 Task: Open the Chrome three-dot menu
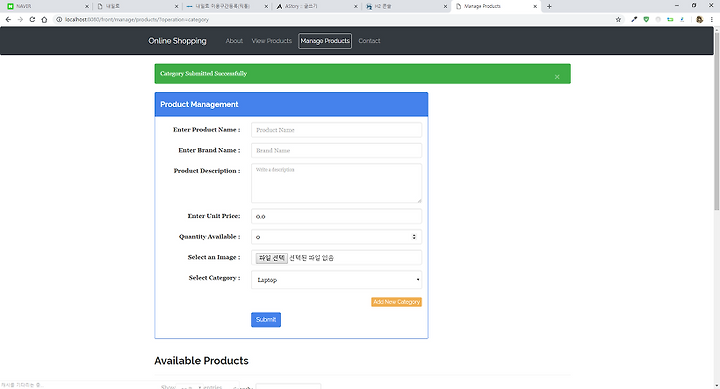pyautogui.click(x=712, y=19)
